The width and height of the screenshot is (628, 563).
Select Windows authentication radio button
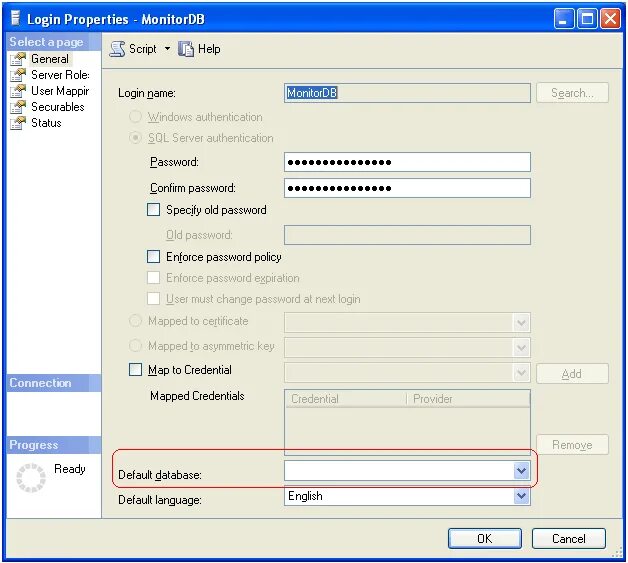pyautogui.click(x=135, y=117)
